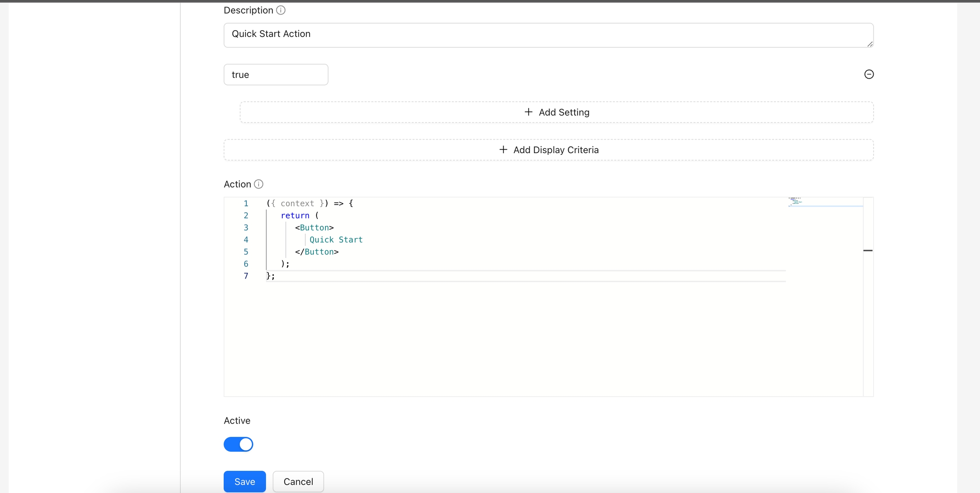Click line number 1 in the editor gutter
Image resolution: width=980 pixels, height=493 pixels.
pos(246,203)
